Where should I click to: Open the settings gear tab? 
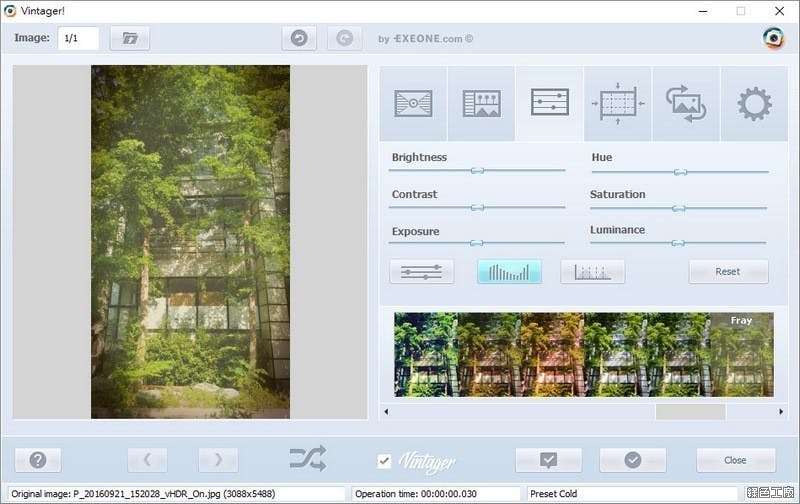754,104
